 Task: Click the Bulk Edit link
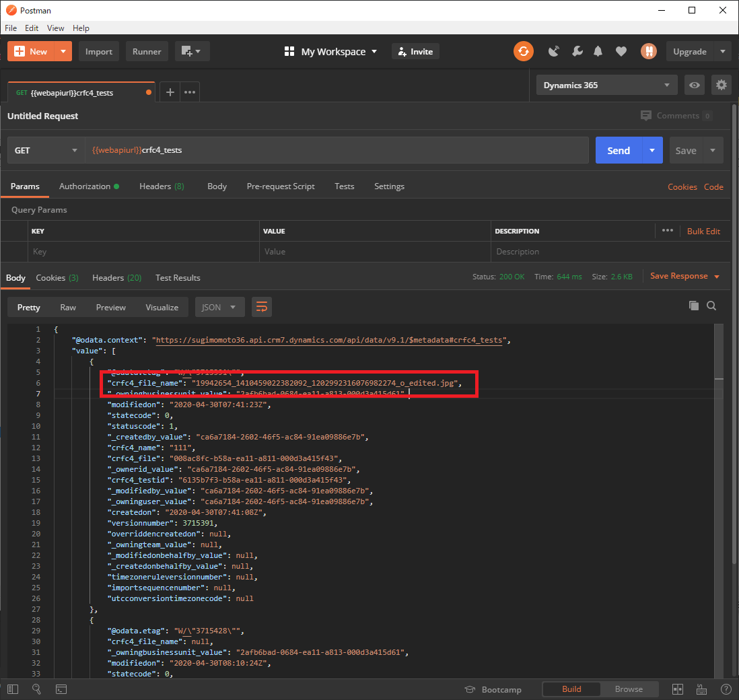(x=703, y=231)
